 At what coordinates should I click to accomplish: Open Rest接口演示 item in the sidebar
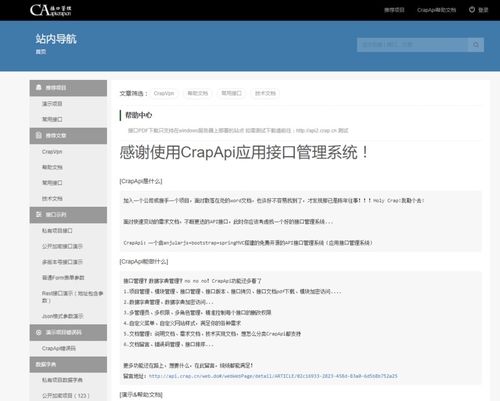click(x=72, y=297)
